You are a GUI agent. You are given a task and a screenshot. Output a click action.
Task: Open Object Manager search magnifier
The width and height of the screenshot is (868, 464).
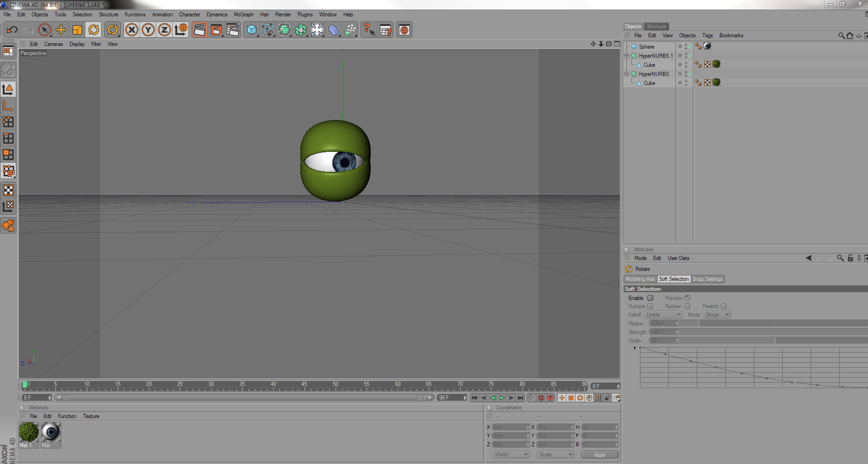point(842,35)
